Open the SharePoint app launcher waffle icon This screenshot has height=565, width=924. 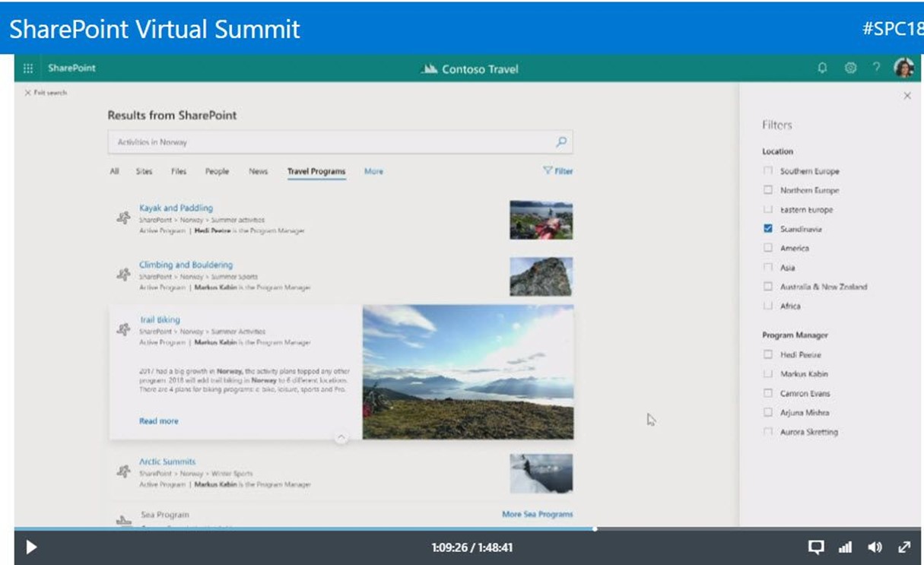pyautogui.click(x=28, y=68)
